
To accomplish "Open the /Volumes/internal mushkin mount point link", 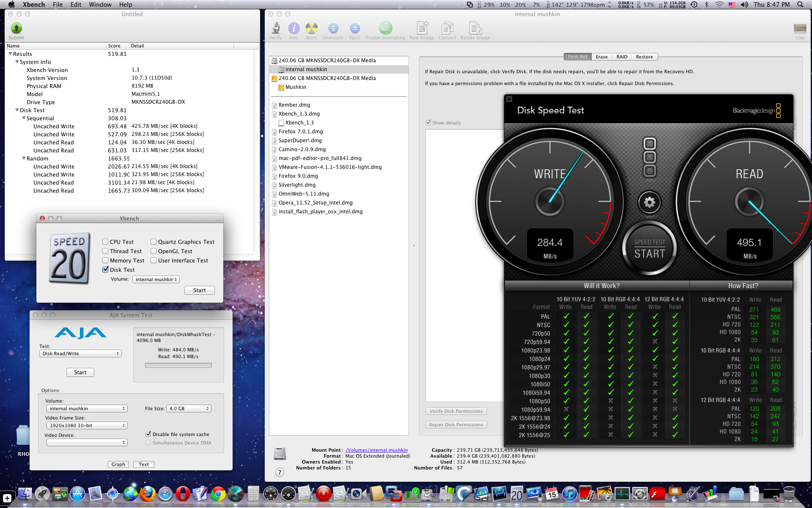I will tap(376, 450).
